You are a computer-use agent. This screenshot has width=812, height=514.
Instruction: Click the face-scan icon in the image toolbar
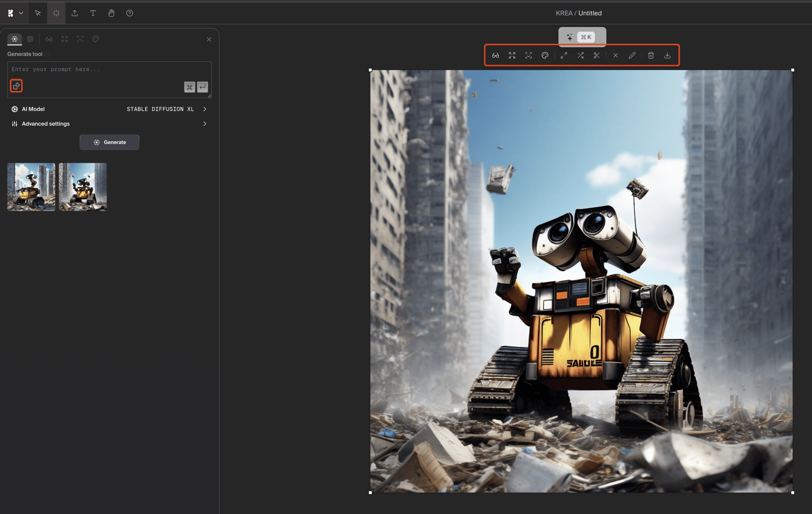(528, 55)
